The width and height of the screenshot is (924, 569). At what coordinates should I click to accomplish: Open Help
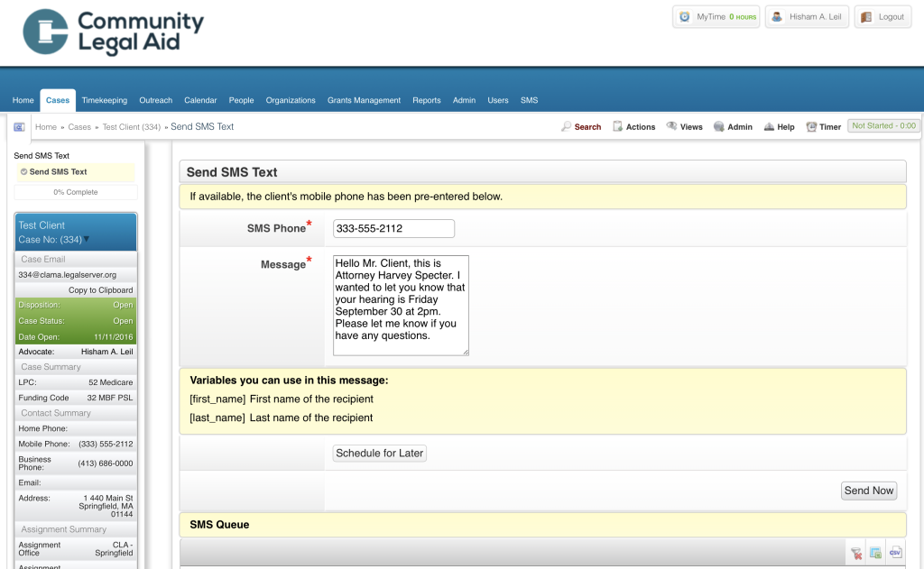coord(779,126)
